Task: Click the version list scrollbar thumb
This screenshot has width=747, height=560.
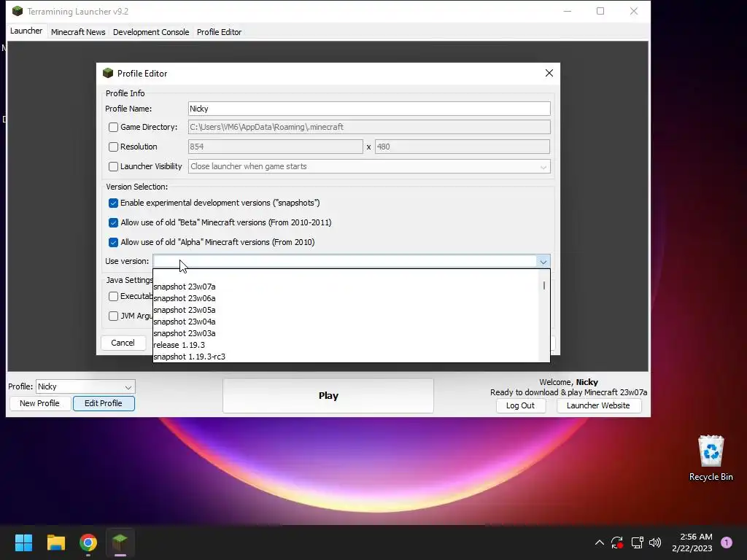Action: tap(544, 286)
